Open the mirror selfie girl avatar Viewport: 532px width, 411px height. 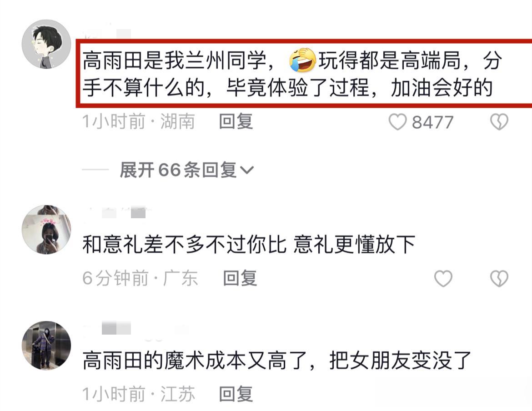[x=46, y=230]
